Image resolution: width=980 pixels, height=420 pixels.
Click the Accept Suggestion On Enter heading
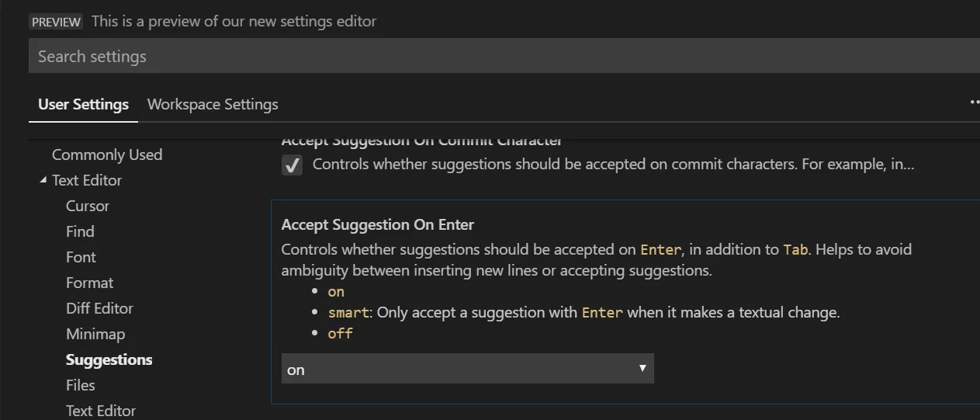pos(377,224)
